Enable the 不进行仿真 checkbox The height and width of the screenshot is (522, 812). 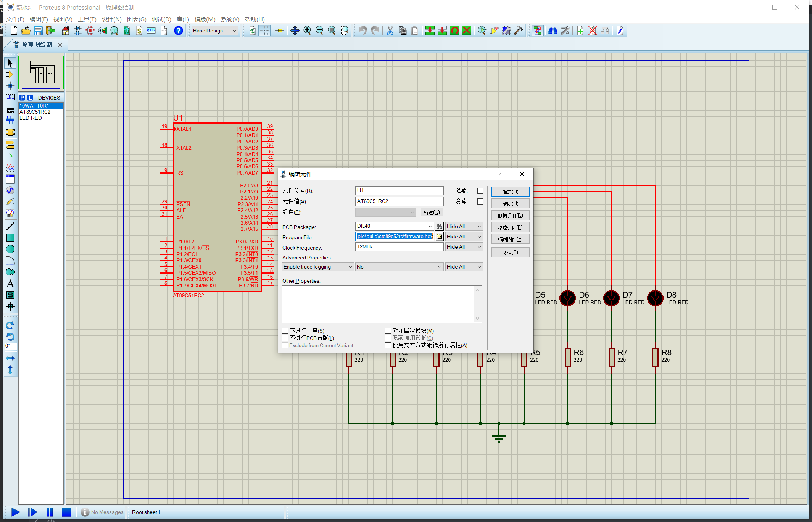pos(285,331)
